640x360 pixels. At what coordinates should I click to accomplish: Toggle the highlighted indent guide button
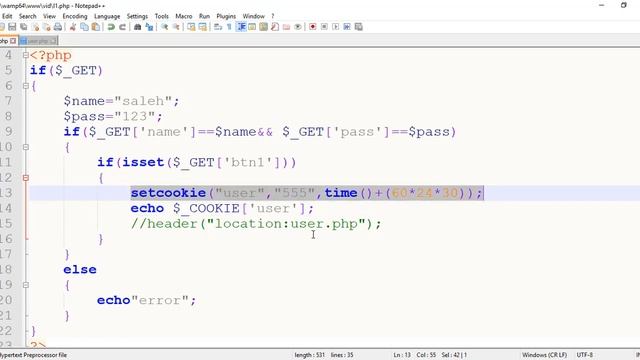[241, 27]
